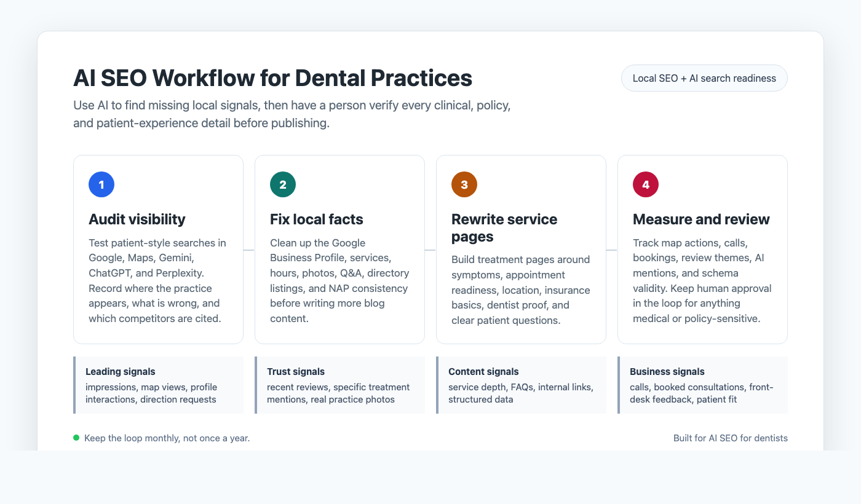Click the paragraph starting 'Build treatment pages around'

click(521, 290)
